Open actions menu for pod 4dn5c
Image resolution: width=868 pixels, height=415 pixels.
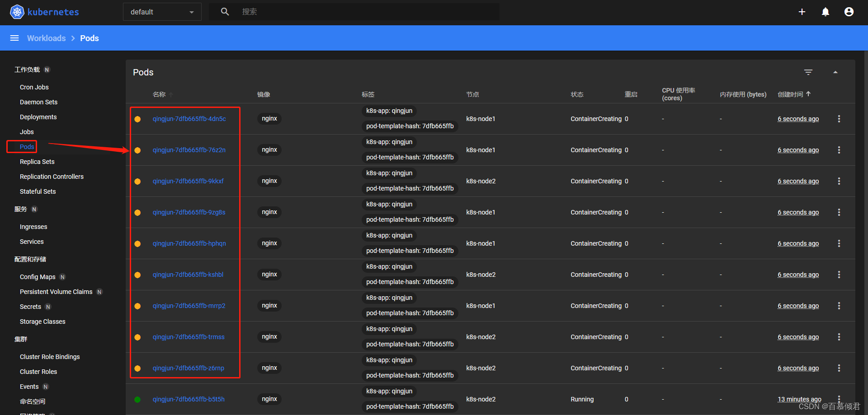pos(839,119)
